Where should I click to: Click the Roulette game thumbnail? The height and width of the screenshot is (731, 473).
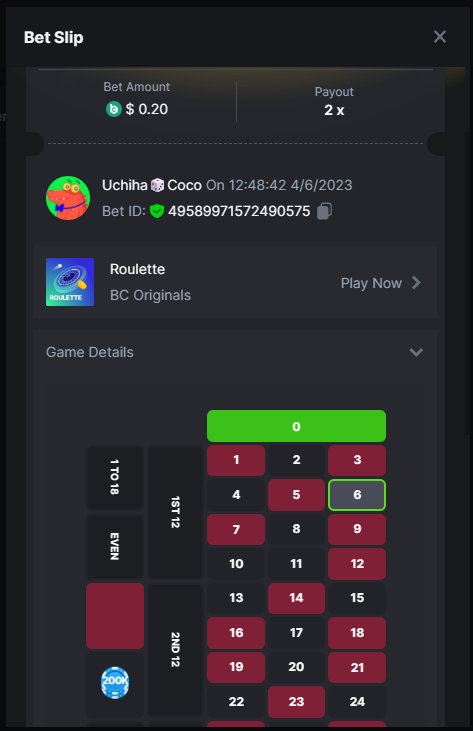coord(70,282)
